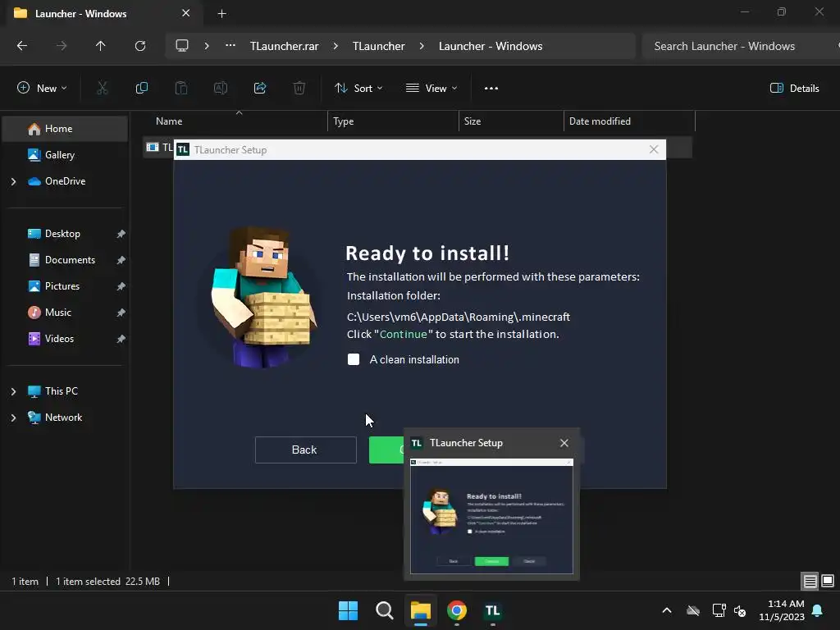Click the Cut icon in Explorer toolbar
Screen dimensions: 840x630
pos(102,89)
